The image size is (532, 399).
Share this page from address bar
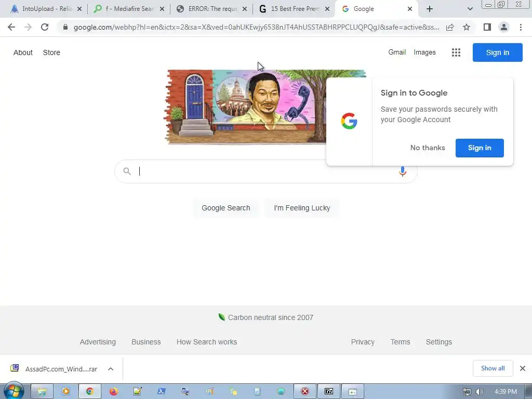pyautogui.click(x=450, y=27)
